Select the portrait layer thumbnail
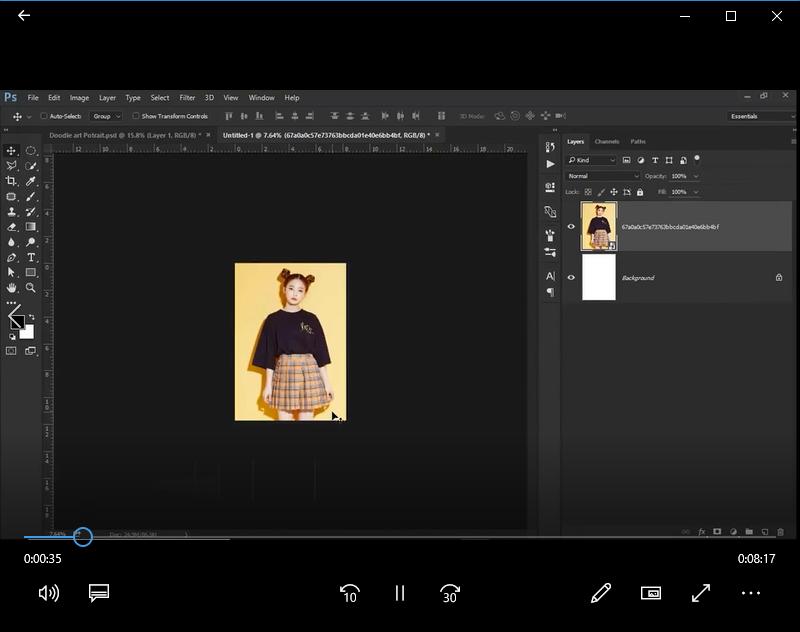800x632 pixels. click(x=598, y=226)
